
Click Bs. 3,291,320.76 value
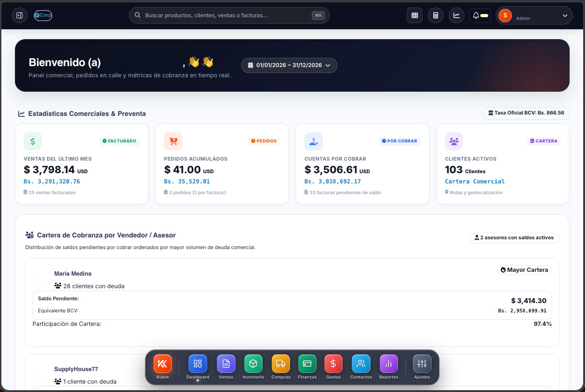pos(52,182)
